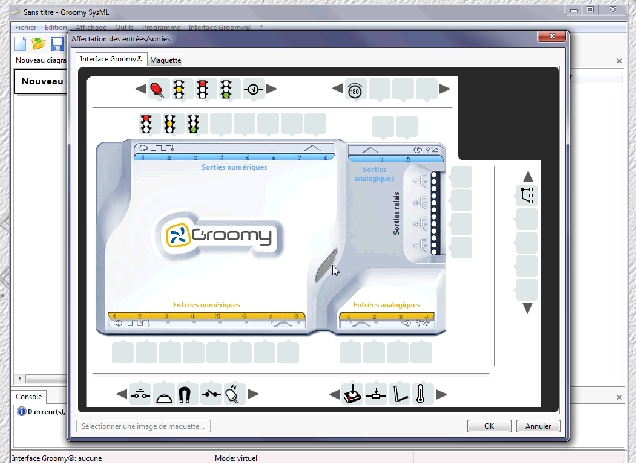Click New file icon in main toolbar
The image size is (636, 463).
click(20, 44)
